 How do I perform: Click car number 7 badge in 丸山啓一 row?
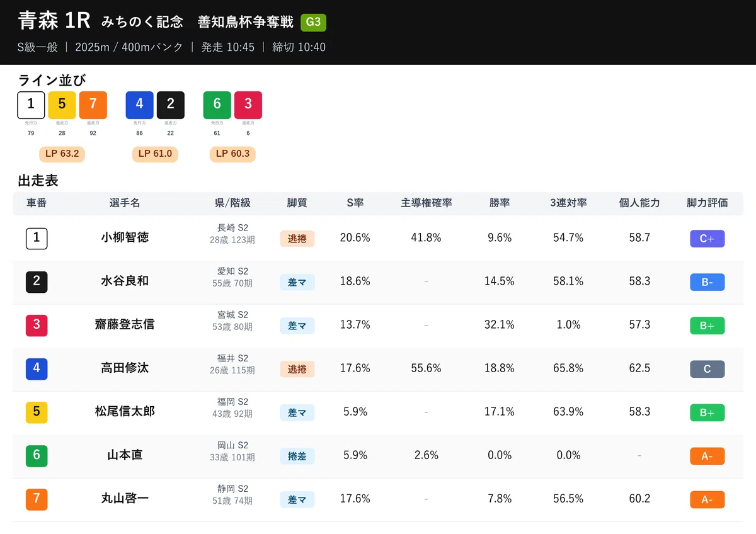click(x=37, y=499)
